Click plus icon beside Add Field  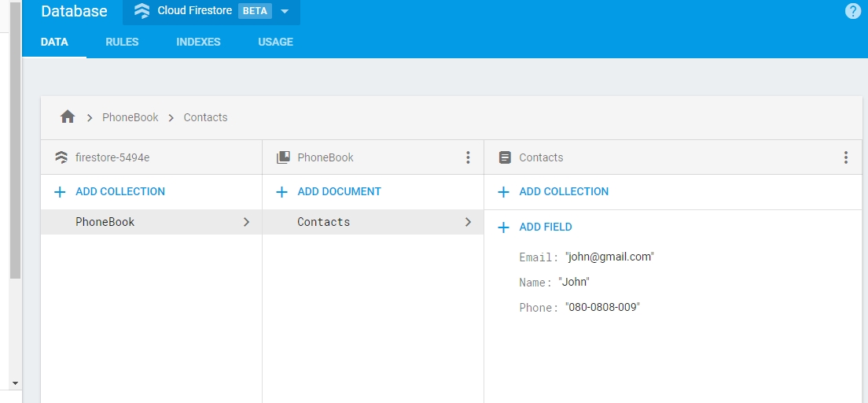tap(504, 227)
